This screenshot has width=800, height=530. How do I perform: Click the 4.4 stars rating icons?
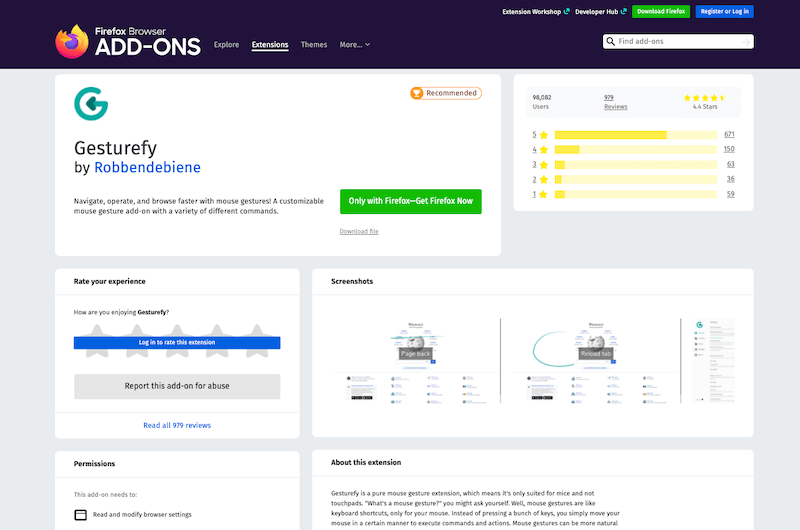coord(705,98)
